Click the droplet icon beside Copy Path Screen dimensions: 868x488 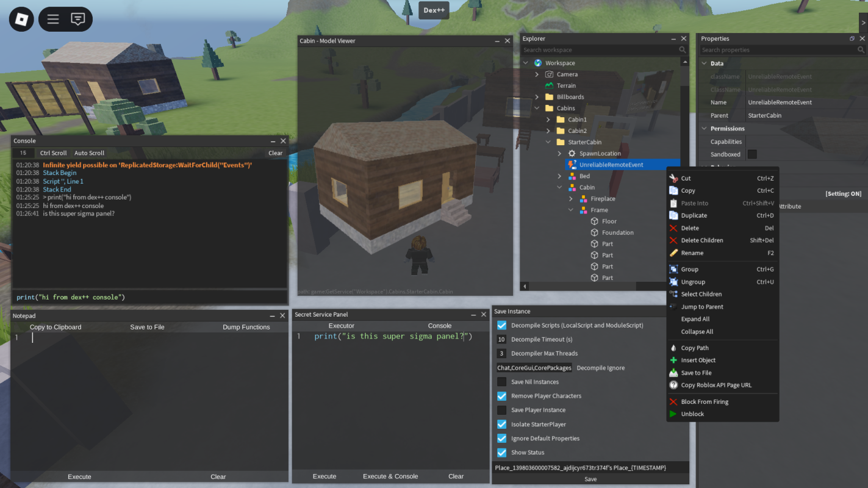click(673, 348)
